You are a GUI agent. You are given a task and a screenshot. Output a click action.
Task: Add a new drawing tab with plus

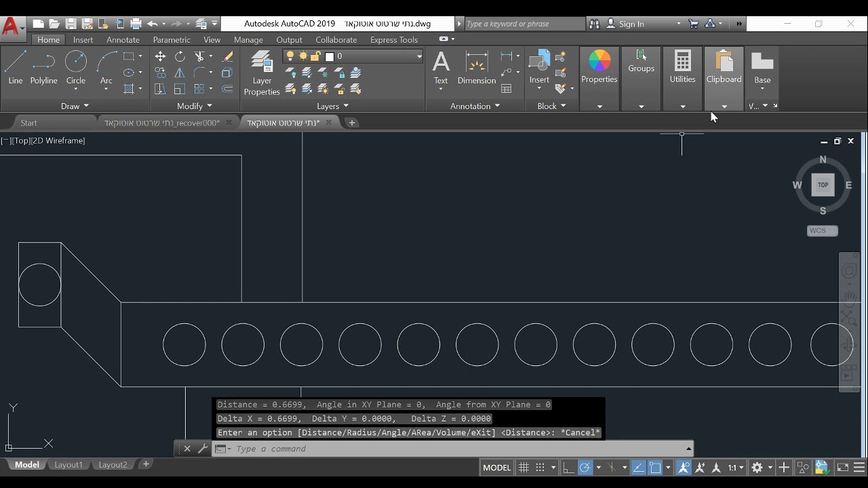(x=351, y=123)
